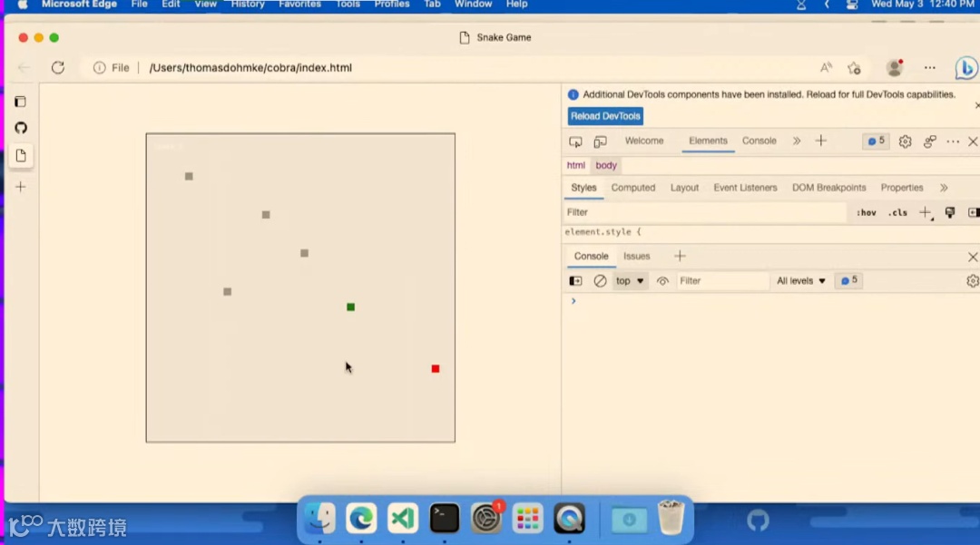
Task: Switch to the Welcome tab
Action: (x=643, y=141)
